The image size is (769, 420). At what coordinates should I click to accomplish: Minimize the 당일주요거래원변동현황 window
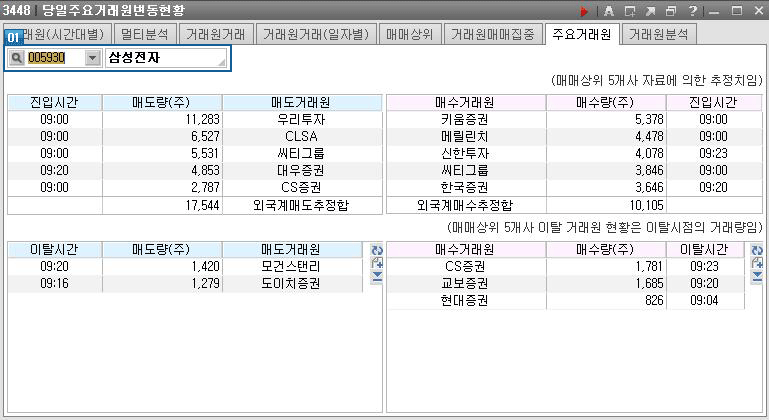pyautogui.click(x=714, y=11)
